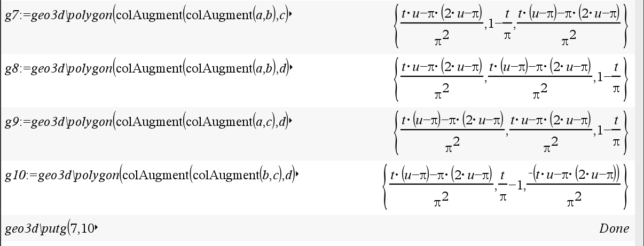Select the Done result

(614, 229)
